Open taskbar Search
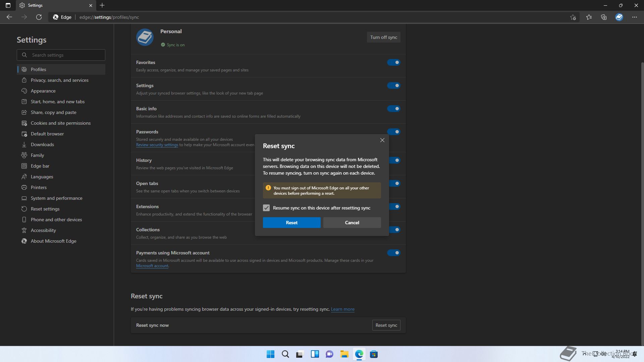 285,354
